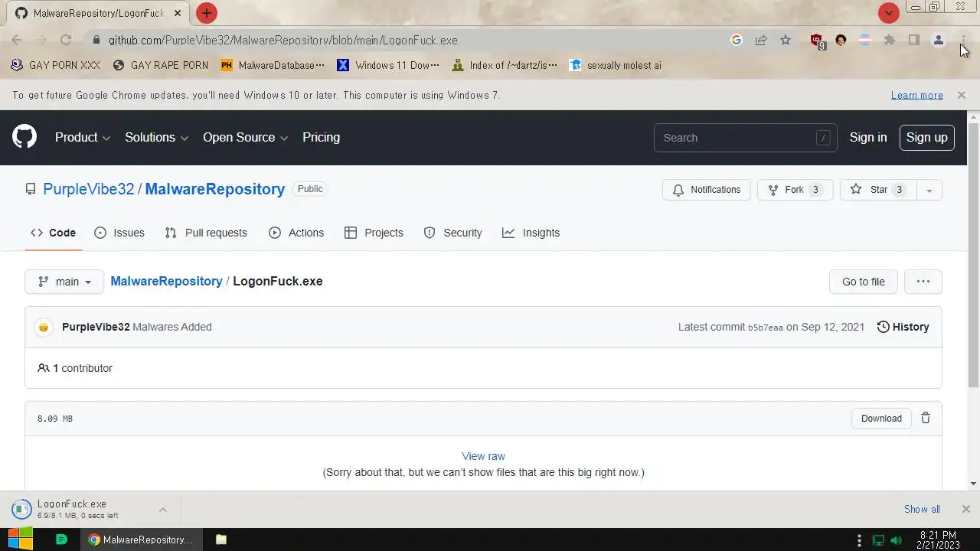980x551 pixels.
Task: Open the Security tab
Action: pyautogui.click(x=452, y=233)
